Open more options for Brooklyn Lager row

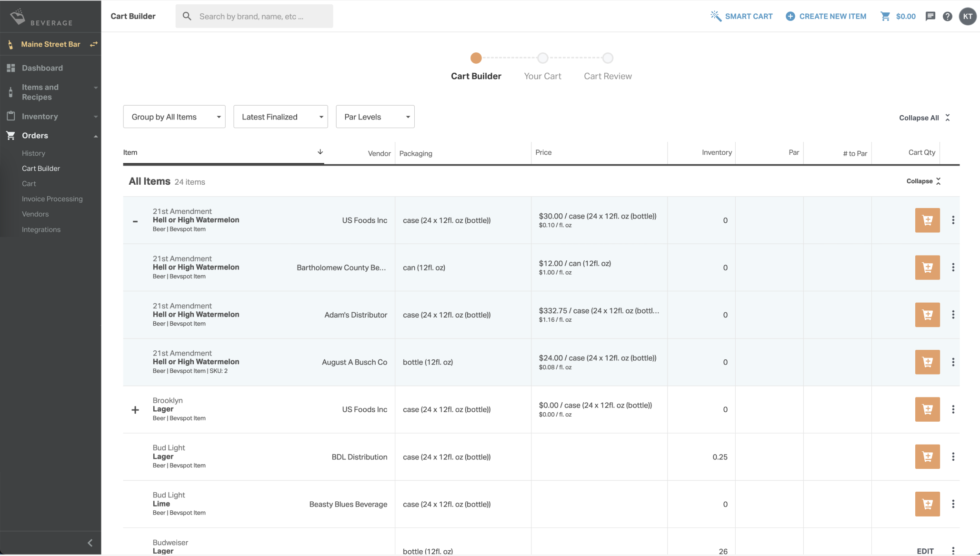coord(953,409)
